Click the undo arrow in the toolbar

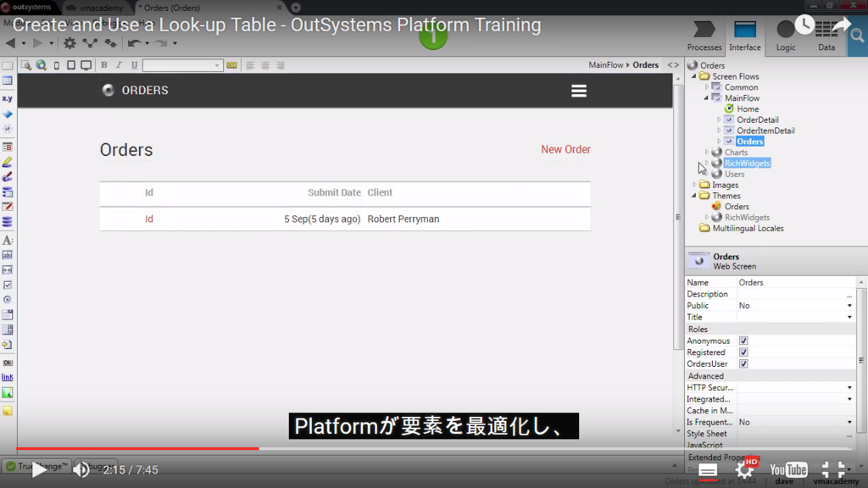[x=134, y=42]
